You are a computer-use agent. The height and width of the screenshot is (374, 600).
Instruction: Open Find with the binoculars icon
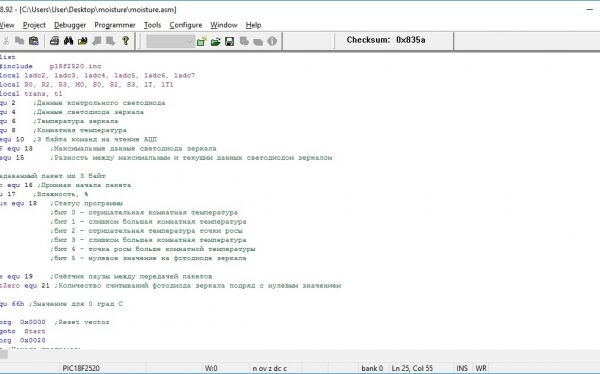[x=68, y=41]
